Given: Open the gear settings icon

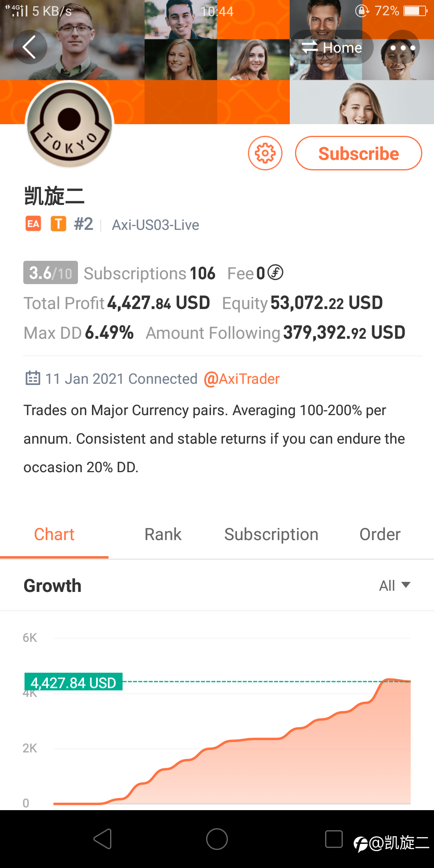Looking at the screenshot, I should click(x=265, y=153).
